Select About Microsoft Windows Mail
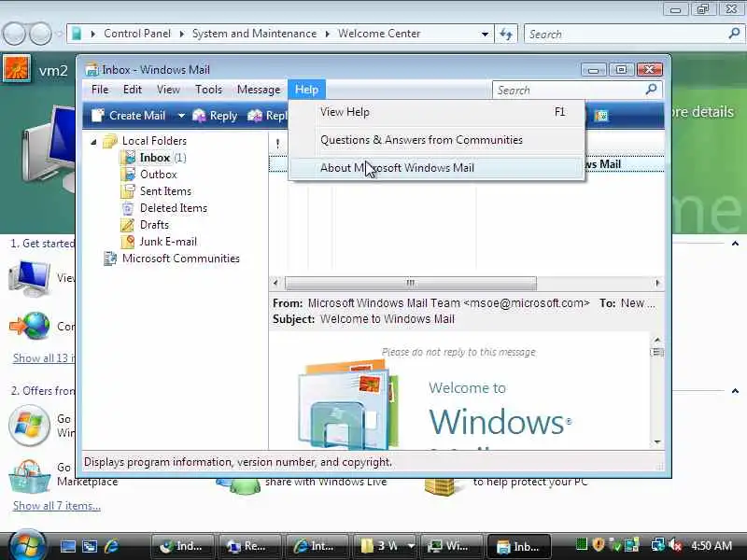The width and height of the screenshot is (747, 560). pyautogui.click(x=436, y=168)
